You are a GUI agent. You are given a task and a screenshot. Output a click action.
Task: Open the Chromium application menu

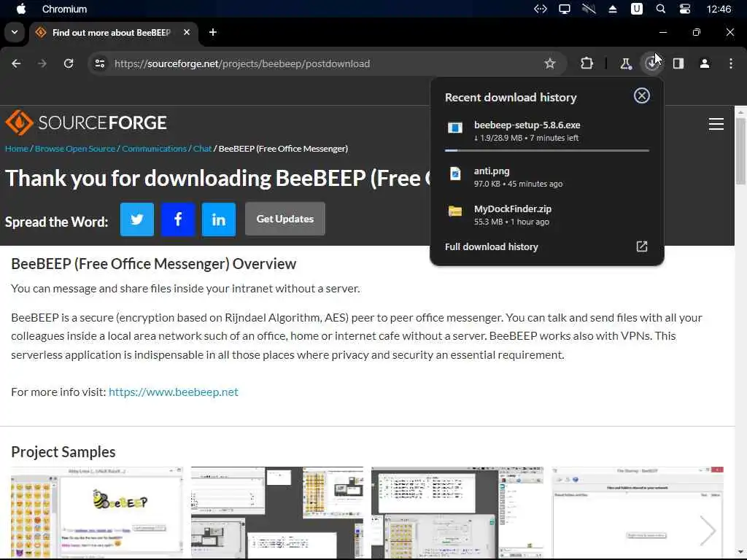tap(64, 9)
